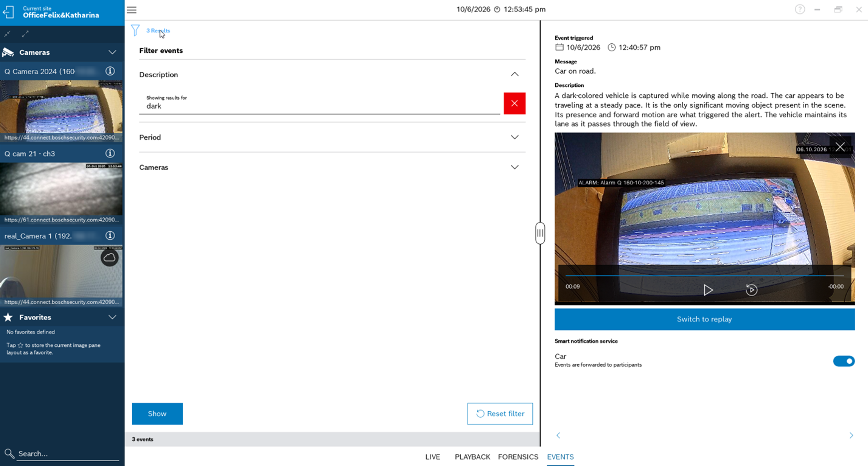Image resolution: width=868 pixels, height=466 pixels.
Task: Click the panel splitter handle
Action: (540, 233)
